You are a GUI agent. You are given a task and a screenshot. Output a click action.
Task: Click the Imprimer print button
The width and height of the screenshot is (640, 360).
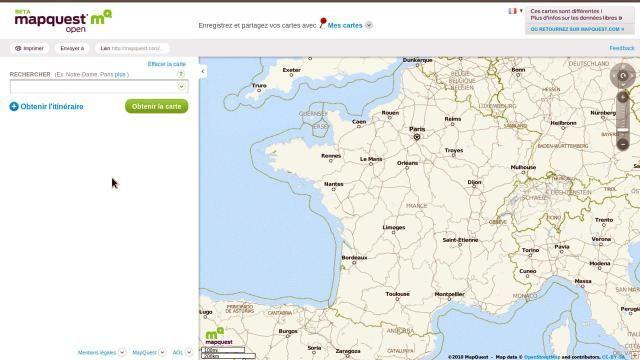[x=29, y=48]
